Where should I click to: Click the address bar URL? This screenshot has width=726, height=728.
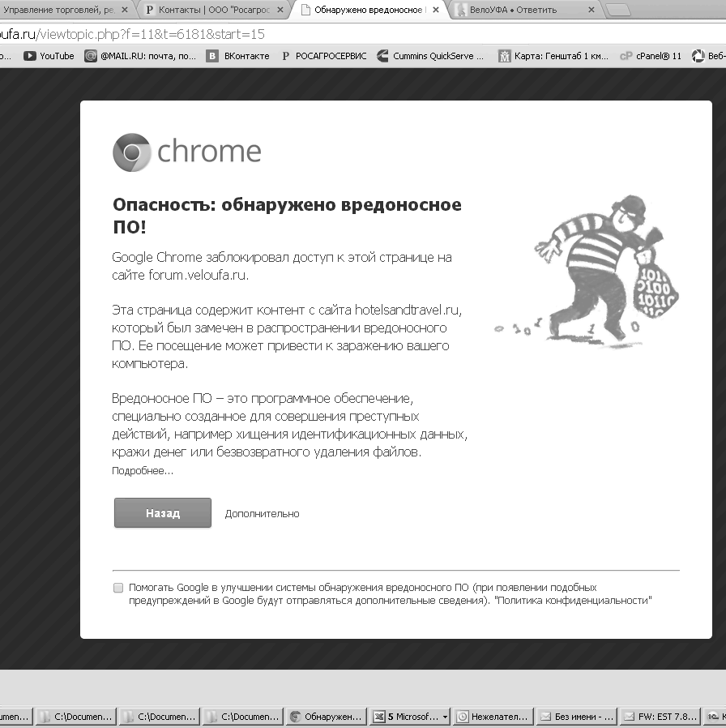132,34
